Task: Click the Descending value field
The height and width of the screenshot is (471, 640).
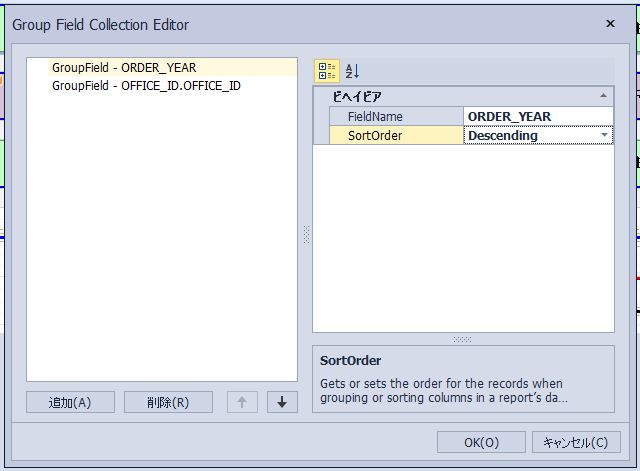Action: point(532,135)
